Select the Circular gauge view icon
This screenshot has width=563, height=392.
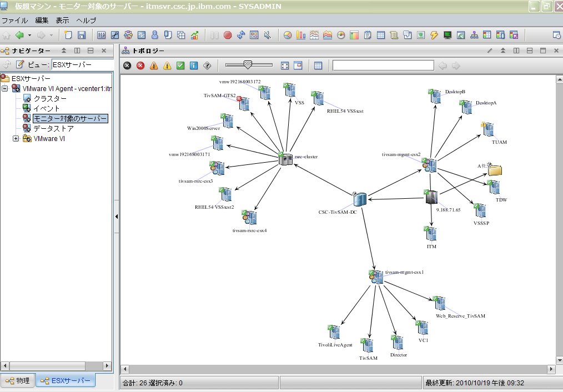pyautogui.click(x=341, y=35)
